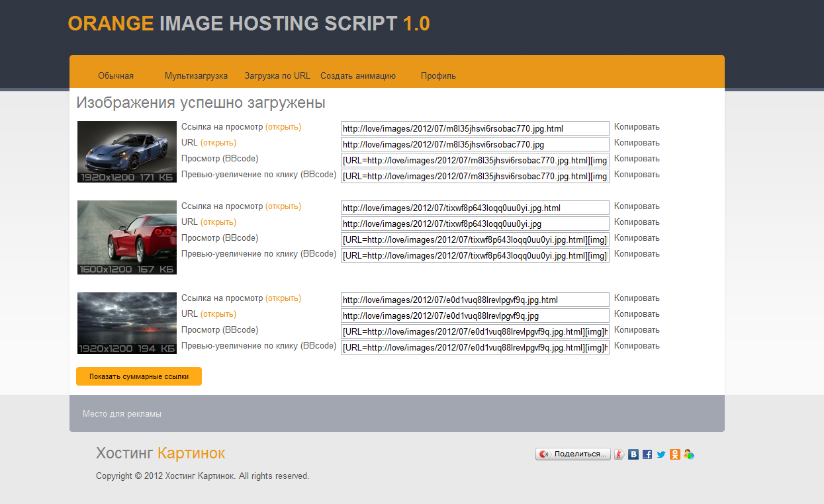Click открыть link beside first image's URL

point(218,143)
